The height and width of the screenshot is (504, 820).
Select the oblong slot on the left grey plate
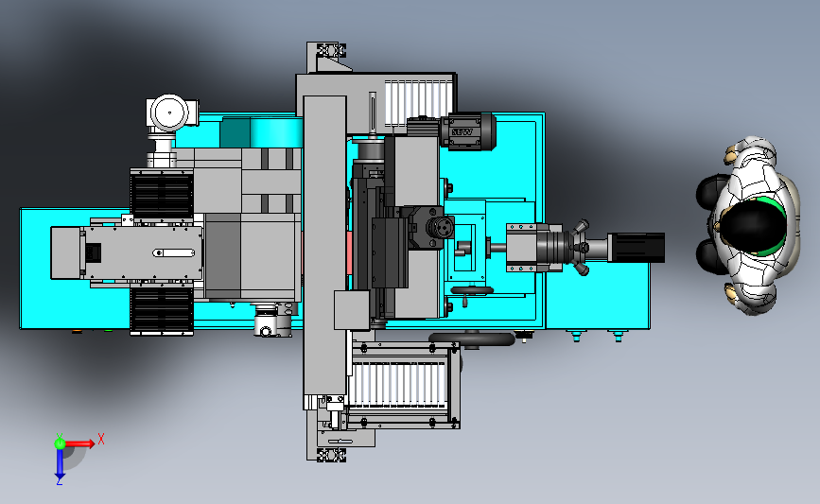point(174,253)
